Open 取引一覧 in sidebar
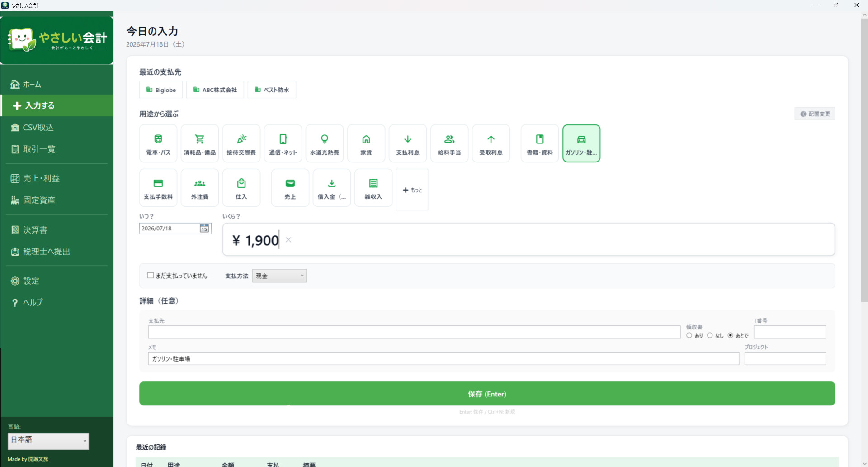 click(x=57, y=149)
